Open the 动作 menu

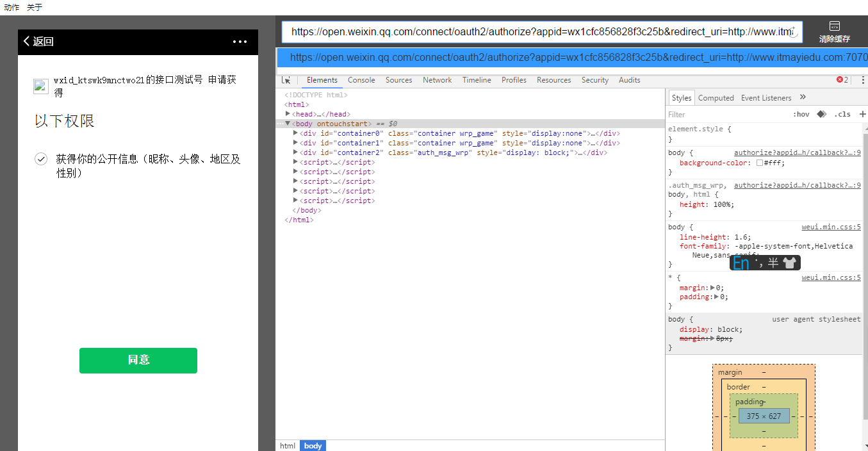(12, 8)
